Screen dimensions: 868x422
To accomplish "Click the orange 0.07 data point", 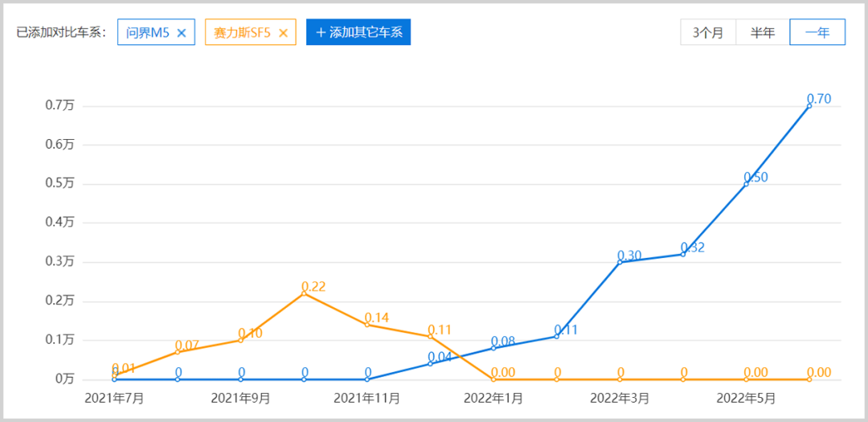I will [178, 352].
